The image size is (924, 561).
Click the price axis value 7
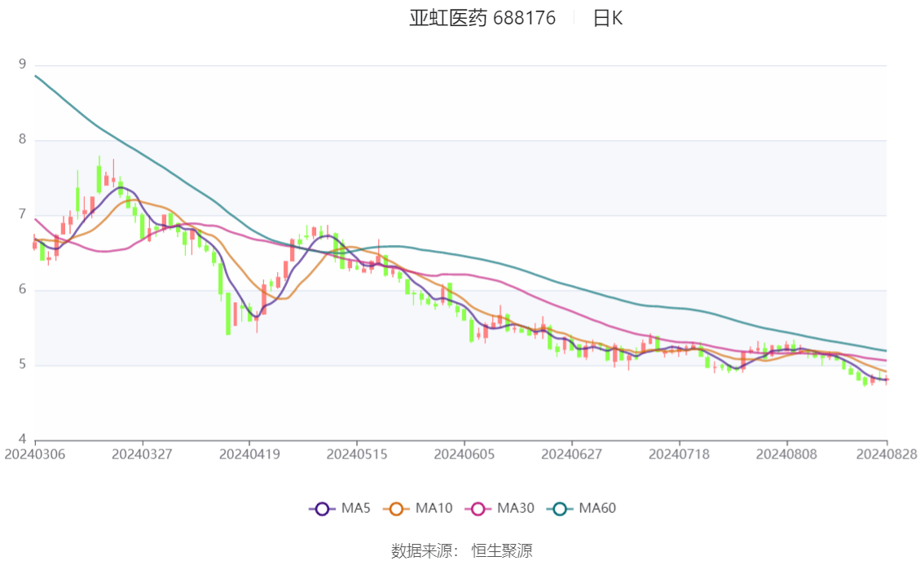click(22, 214)
